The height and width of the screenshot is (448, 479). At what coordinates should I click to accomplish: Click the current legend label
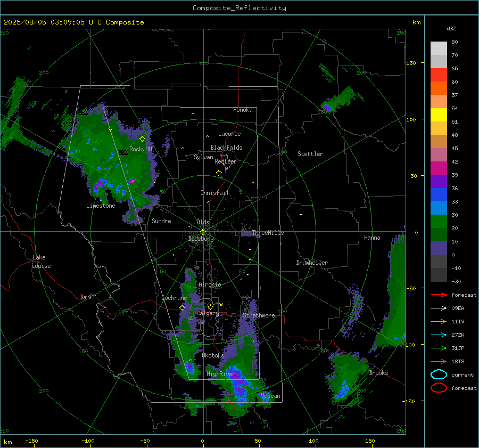[463, 374]
